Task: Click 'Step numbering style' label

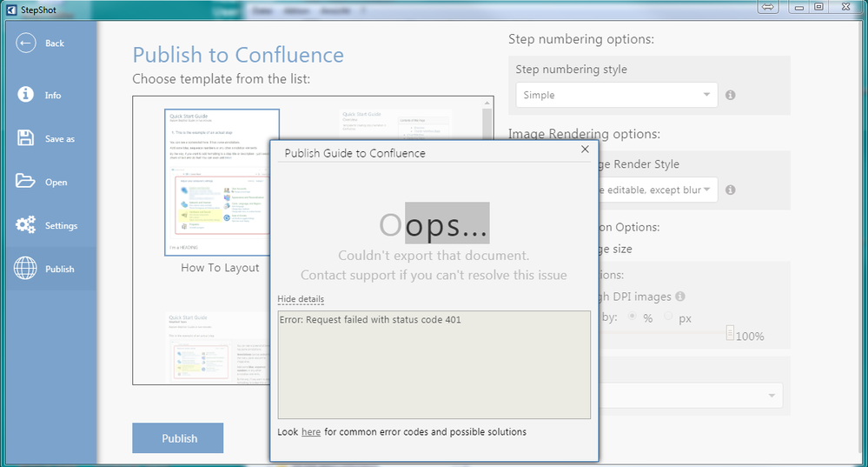Action: click(x=572, y=70)
